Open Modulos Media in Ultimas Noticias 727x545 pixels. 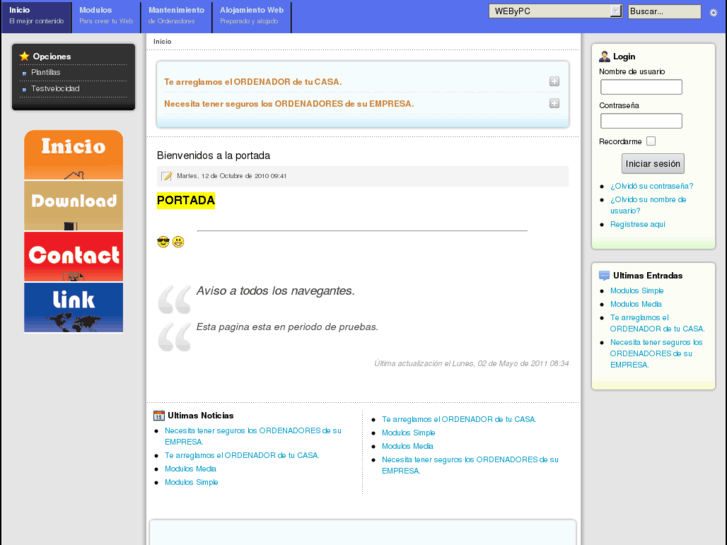190,469
